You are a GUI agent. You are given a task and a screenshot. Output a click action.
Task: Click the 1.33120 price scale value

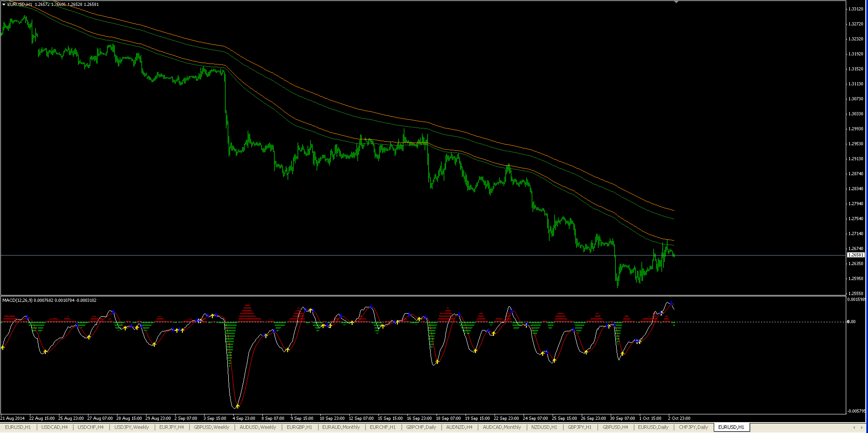coord(856,9)
